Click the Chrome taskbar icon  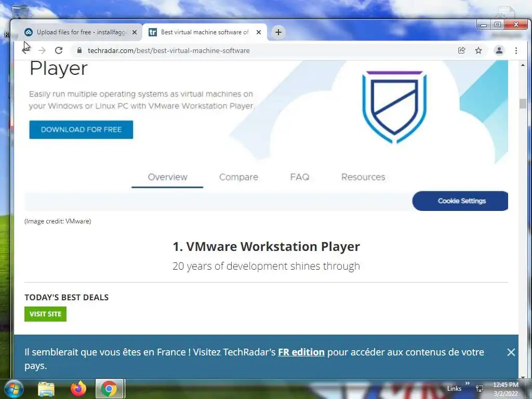pos(109,389)
